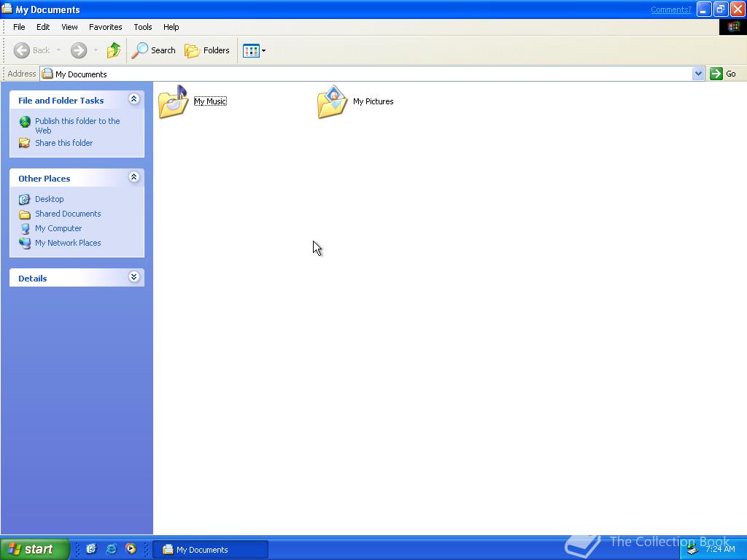Open the address bar dropdown arrow

pos(698,74)
